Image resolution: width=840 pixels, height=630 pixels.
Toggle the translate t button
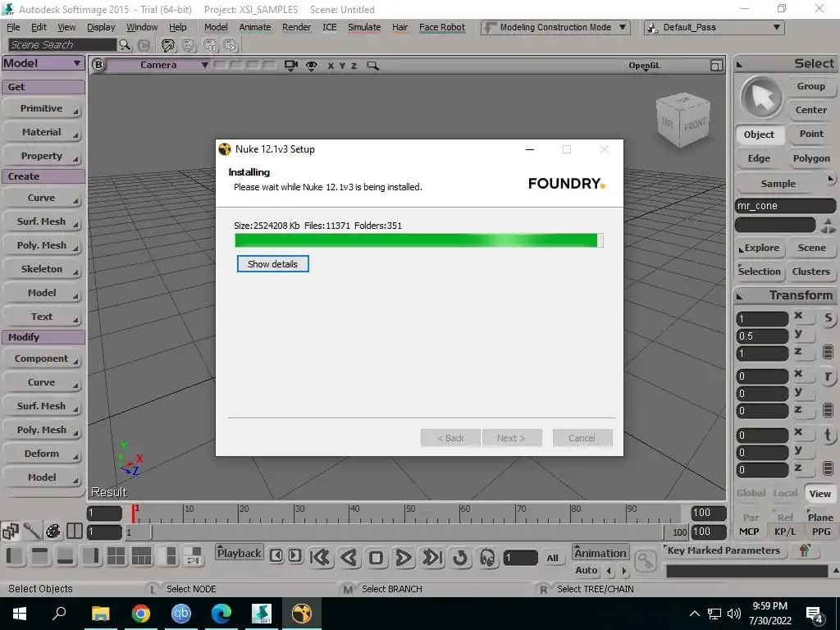click(x=829, y=435)
